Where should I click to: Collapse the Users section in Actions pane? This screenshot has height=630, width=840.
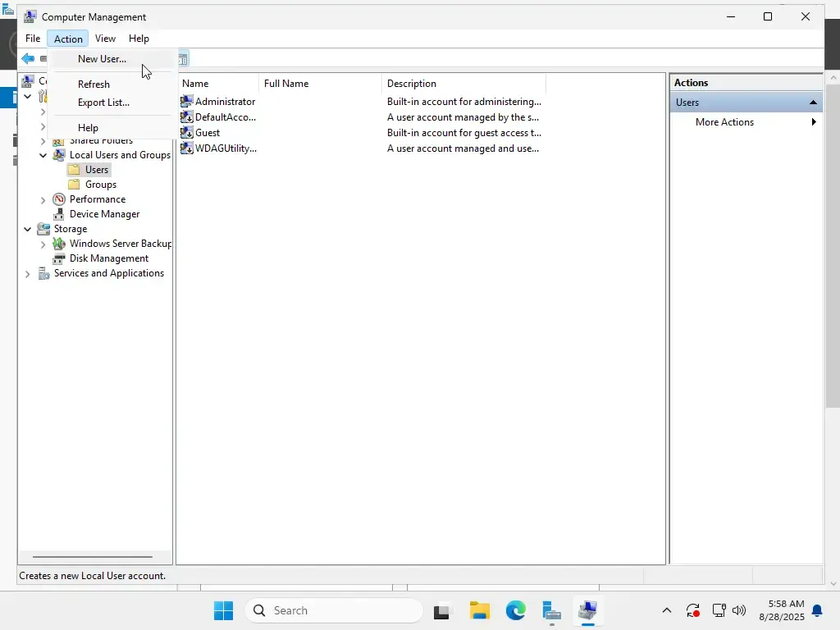tap(813, 103)
